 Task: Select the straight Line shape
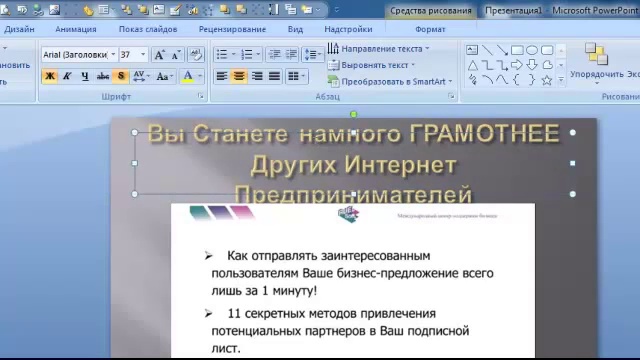(487, 50)
